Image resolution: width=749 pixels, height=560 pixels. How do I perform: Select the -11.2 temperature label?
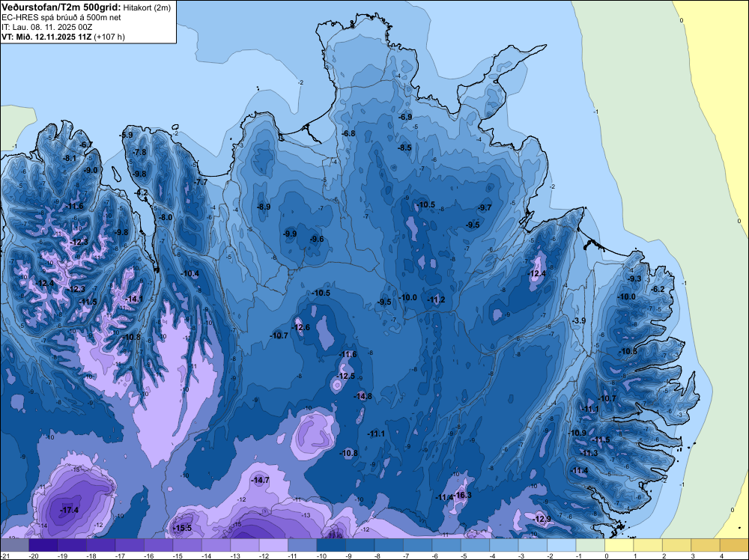point(436,299)
